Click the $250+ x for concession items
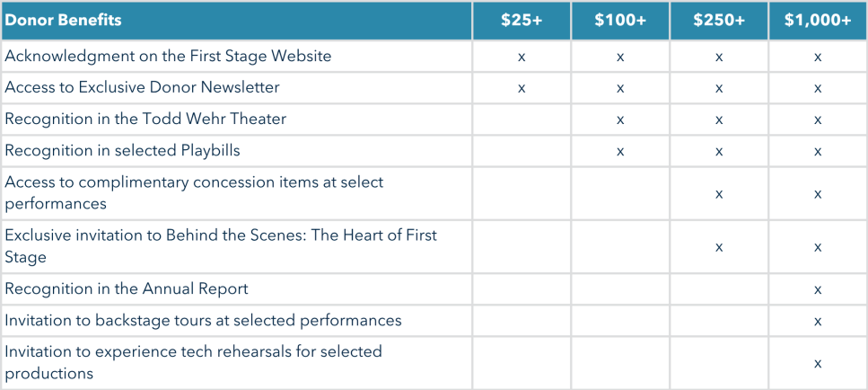The width and height of the screenshot is (868, 390). 719,194
